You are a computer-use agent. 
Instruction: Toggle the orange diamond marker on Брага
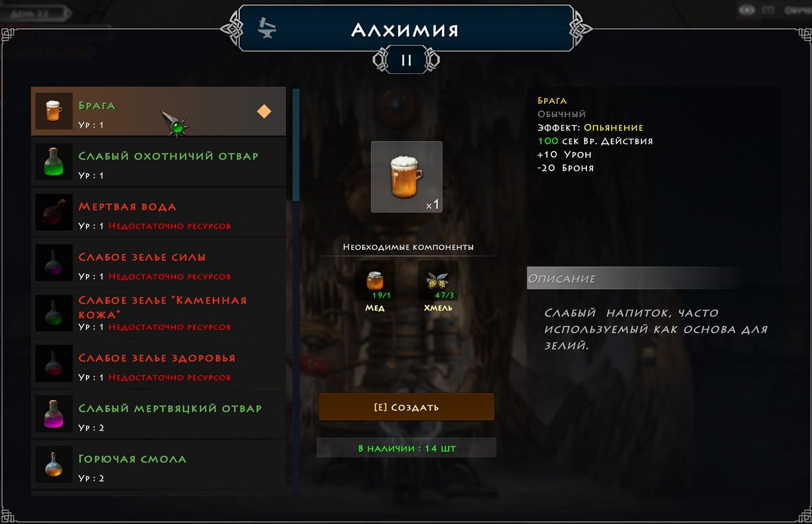click(264, 111)
